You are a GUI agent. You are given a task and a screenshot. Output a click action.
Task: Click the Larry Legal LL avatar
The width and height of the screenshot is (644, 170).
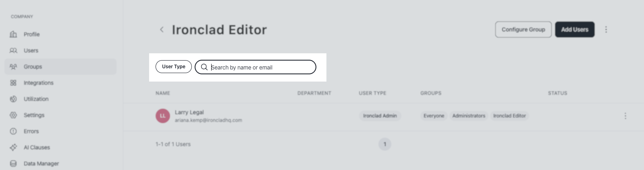point(163,116)
